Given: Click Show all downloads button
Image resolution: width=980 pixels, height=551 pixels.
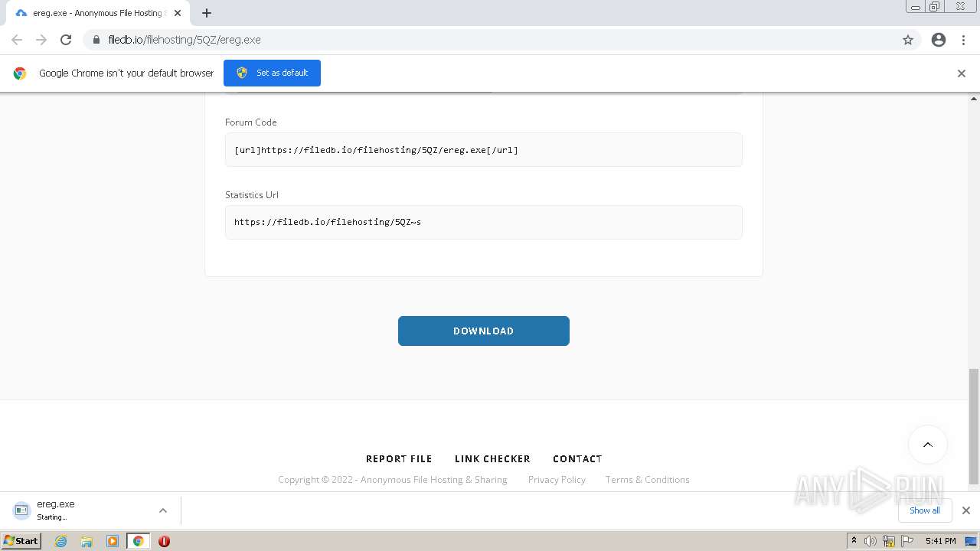Looking at the screenshot, I should coord(925,510).
